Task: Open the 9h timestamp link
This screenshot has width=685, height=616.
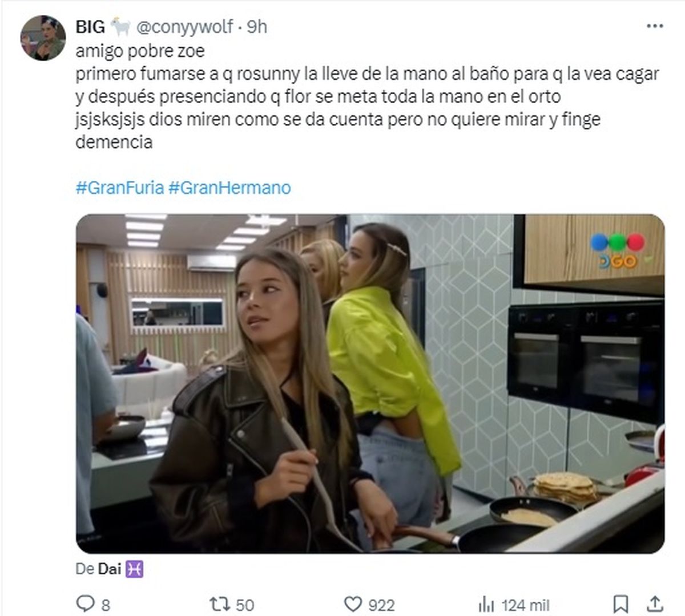Action: click(x=257, y=27)
